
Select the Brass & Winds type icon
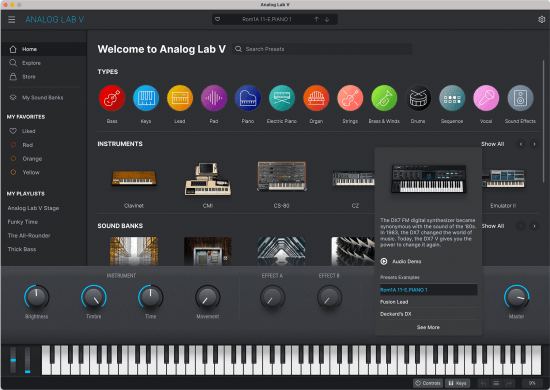[384, 98]
